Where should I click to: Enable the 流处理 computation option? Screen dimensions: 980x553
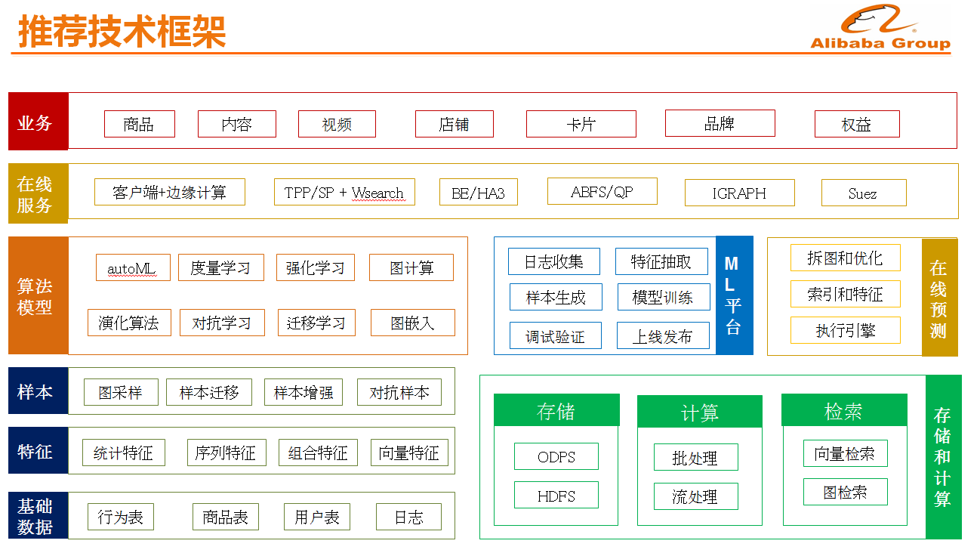[x=696, y=496]
